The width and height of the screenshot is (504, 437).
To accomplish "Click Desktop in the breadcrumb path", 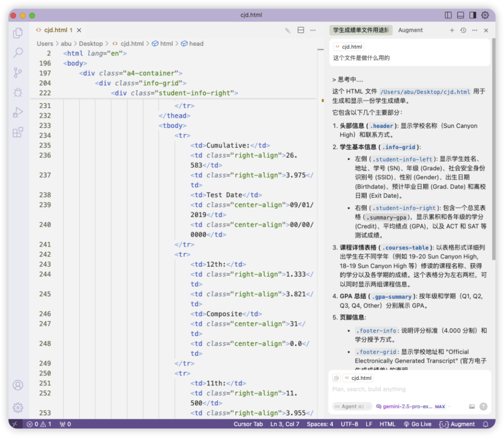I will coord(91,44).
